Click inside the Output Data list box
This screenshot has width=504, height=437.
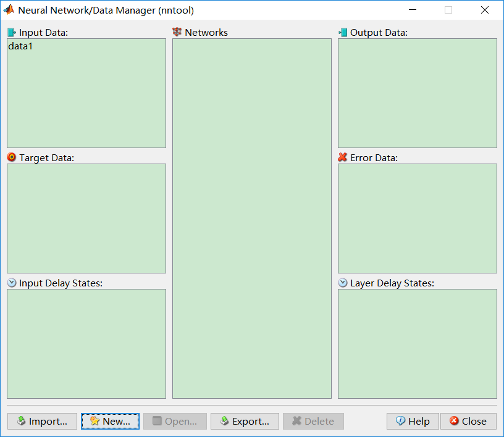418,93
